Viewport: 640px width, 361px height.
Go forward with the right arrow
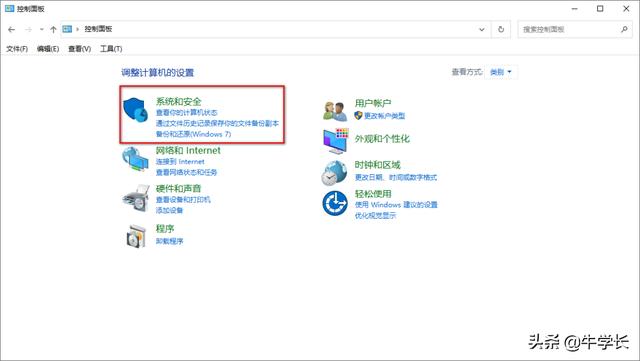click(28, 29)
